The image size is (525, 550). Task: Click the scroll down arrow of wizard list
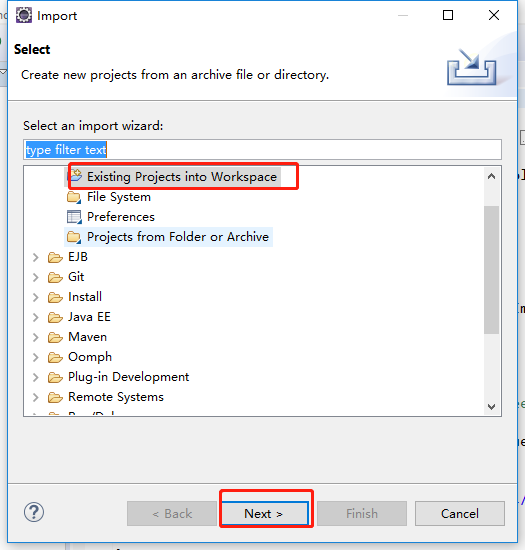pos(491,407)
